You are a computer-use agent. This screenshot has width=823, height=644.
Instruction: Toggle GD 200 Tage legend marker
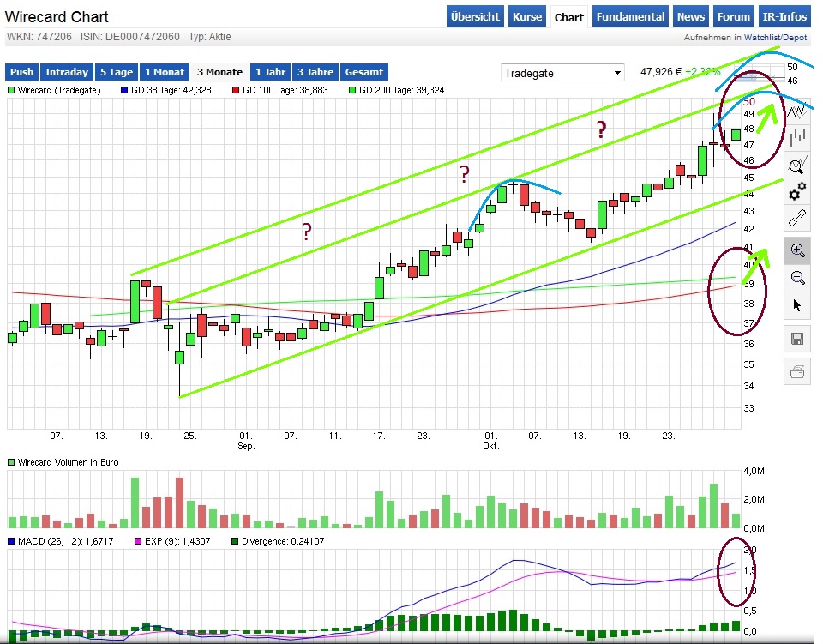(x=352, y=90)
